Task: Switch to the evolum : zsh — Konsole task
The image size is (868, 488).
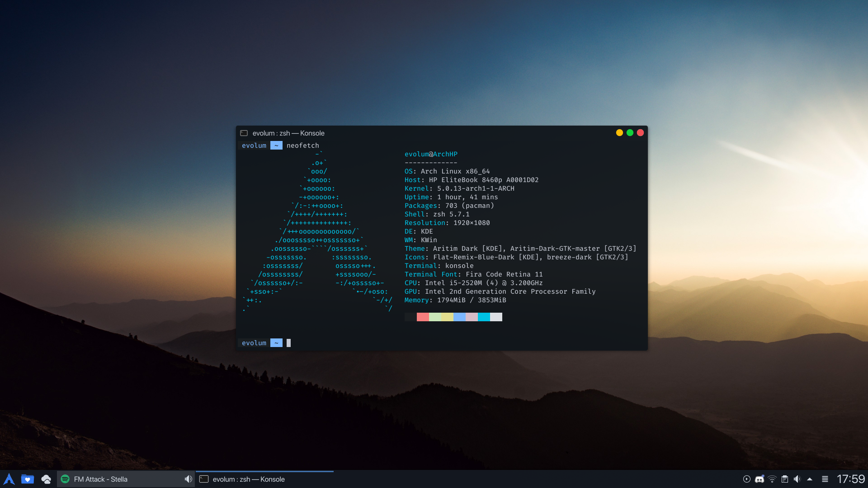Action: [x=264, y=479]
